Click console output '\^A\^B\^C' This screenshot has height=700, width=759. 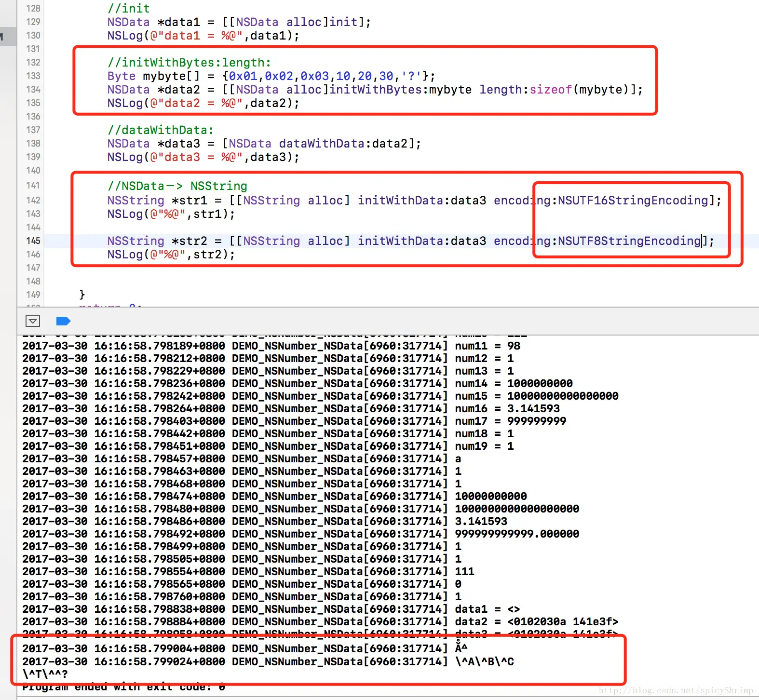tap(484, 661)
